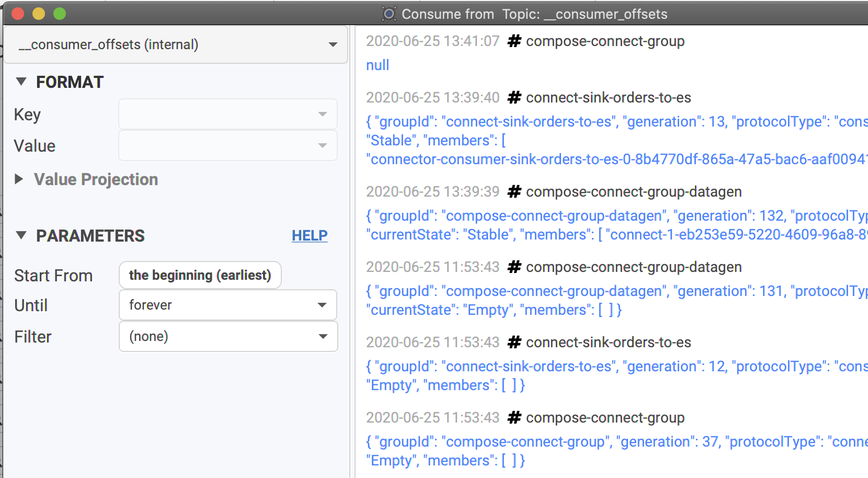Open the HELP link in PARAMETERS

(x=310, y=236)
